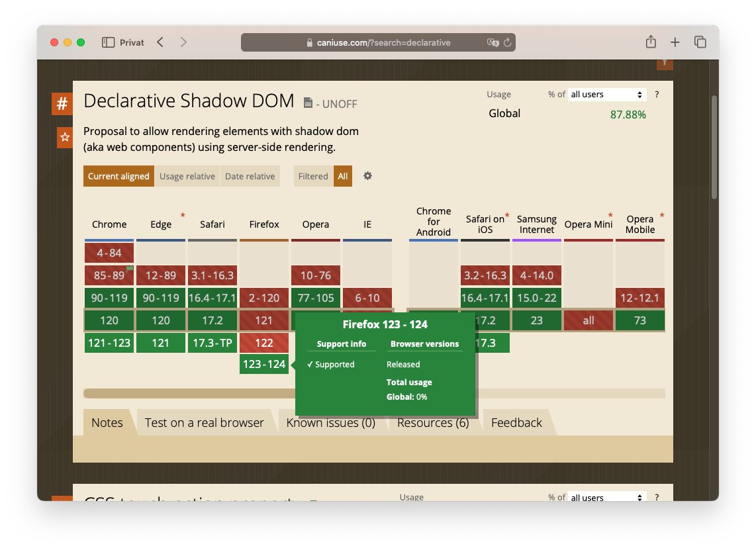Open the spec document icon beside UNOFF
This screenshot has width=756, height=550.
pos(308,103)
